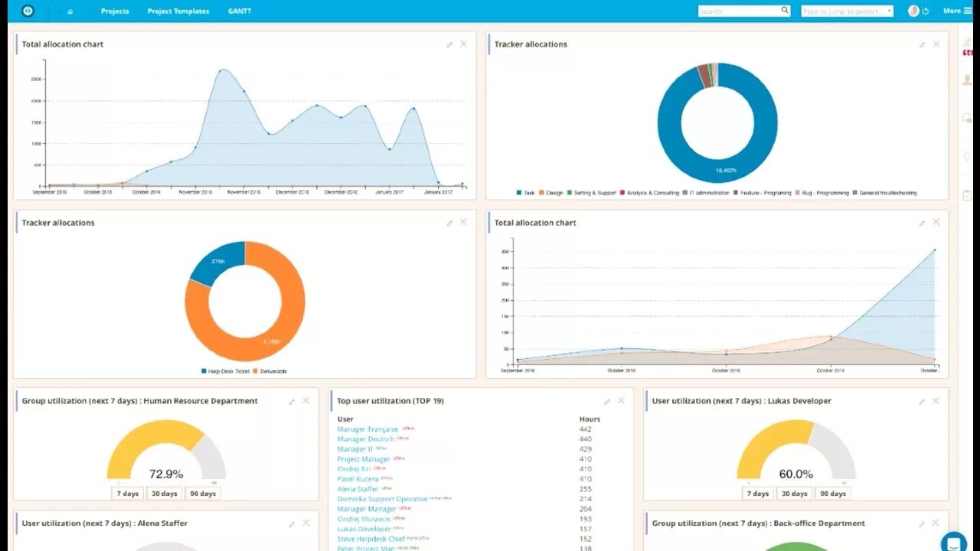Select 90 days in Human Resource widget
Screen dimensions: 980x551
[203, 494]
